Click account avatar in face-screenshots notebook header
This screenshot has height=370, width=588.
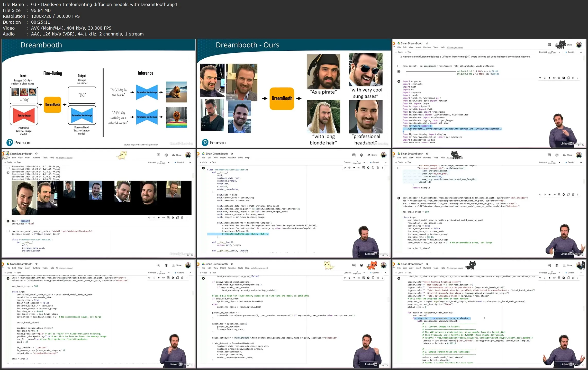point(188,155)
